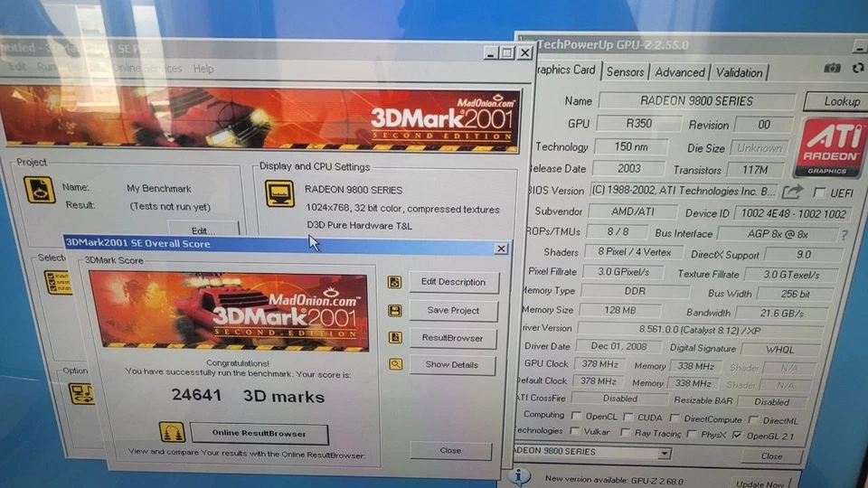The width and height of the screenshot is (868, 488).
Task: Click the GPU Clock value 378 MHz
Action: pos(599,364)
